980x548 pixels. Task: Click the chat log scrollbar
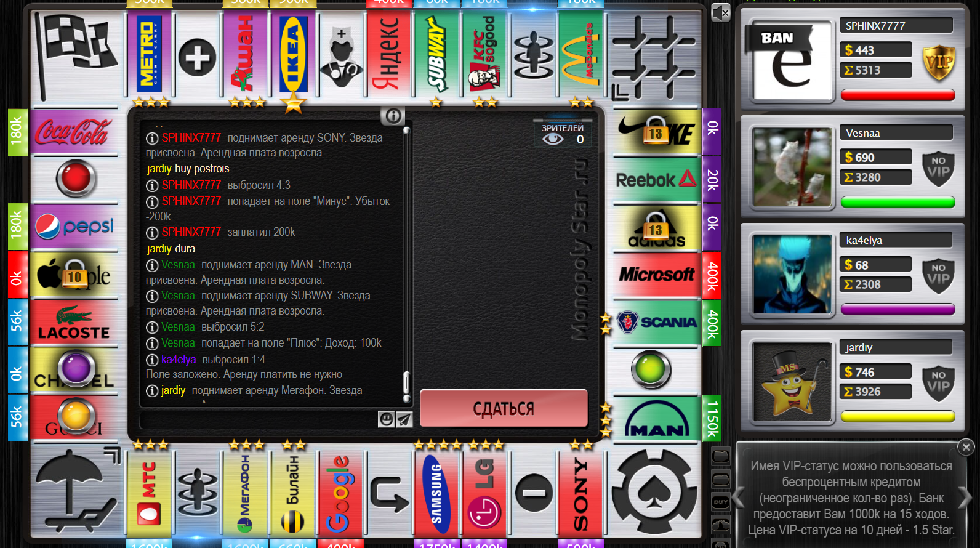pos(406,265)
